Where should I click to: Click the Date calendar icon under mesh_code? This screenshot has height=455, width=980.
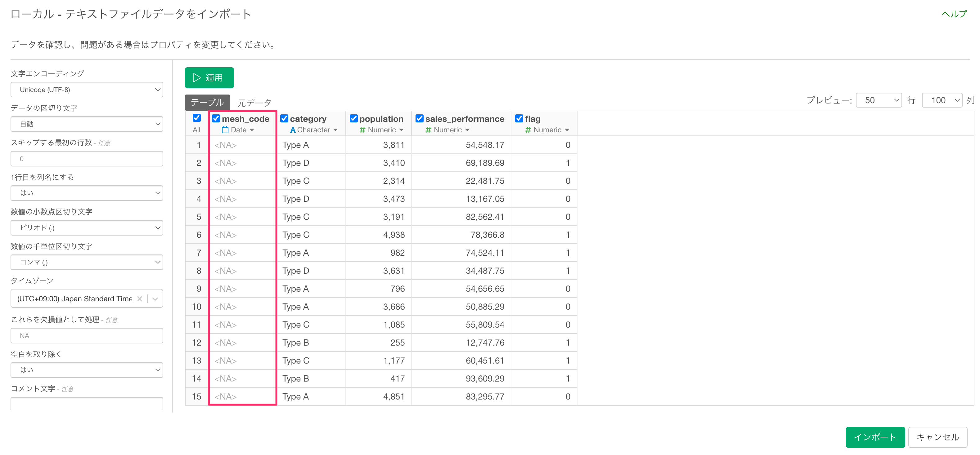coord(225,130)
